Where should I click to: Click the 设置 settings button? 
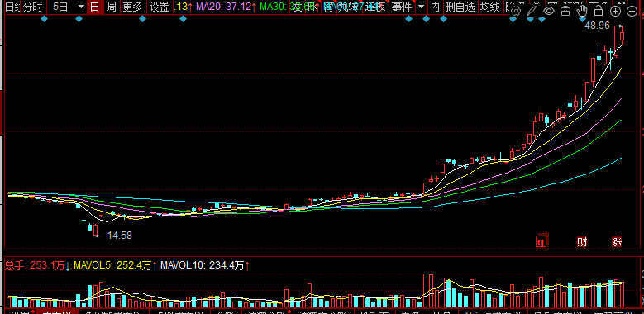159,7
